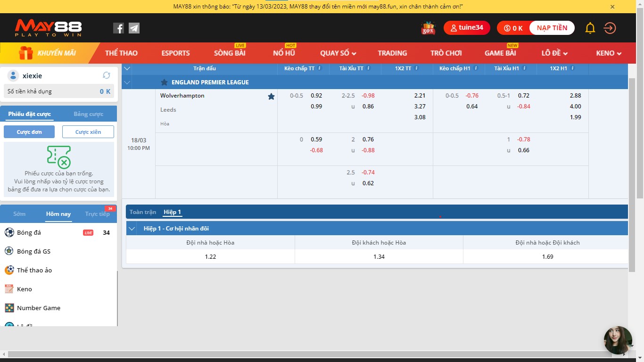Show info for Tài Xỉu TT
Image resolution: width=644 pixels, height=362 pixels.
pyautogui.click(x=369, y=68)
